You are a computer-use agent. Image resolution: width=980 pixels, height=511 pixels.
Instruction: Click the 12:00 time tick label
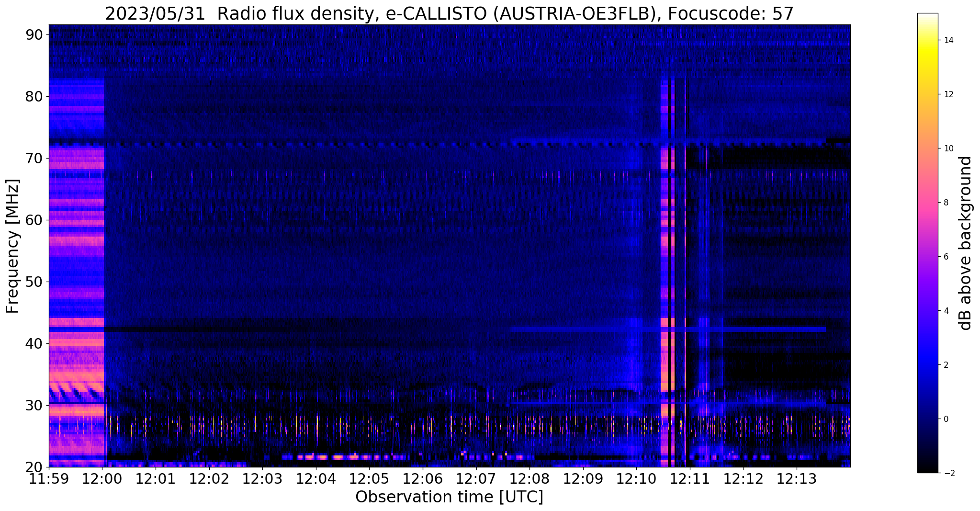pos(102,479)
